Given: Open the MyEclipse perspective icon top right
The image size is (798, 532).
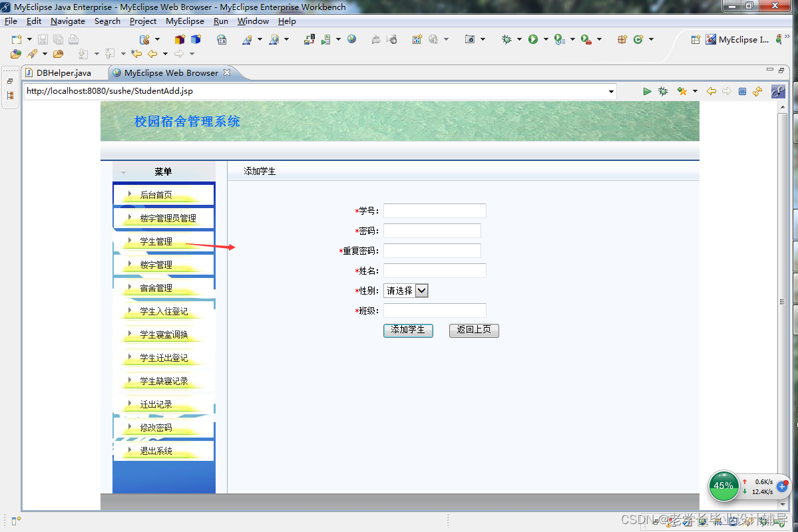Looking at the screenshot, I should pyautogui.click(x=709, y=39).
